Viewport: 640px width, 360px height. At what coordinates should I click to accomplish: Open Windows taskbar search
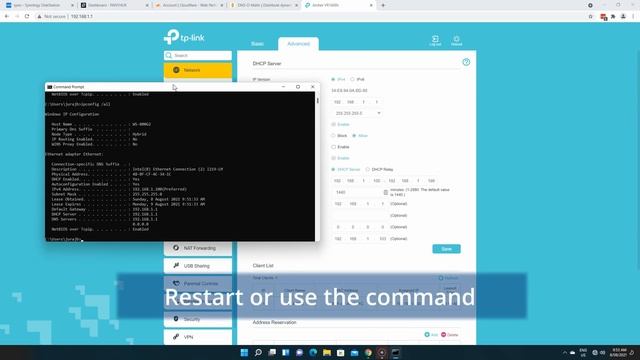[x=258, y=353]
